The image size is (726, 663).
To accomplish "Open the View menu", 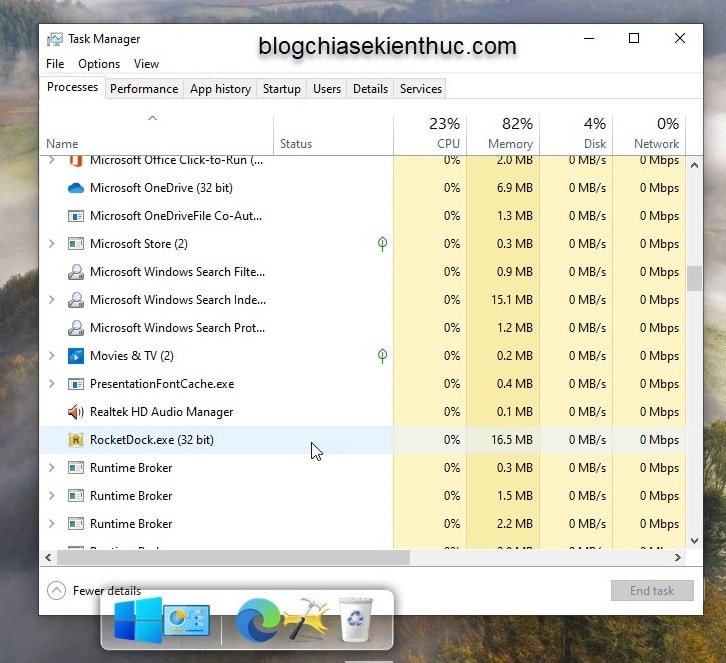I will click(x=146, y=64).
